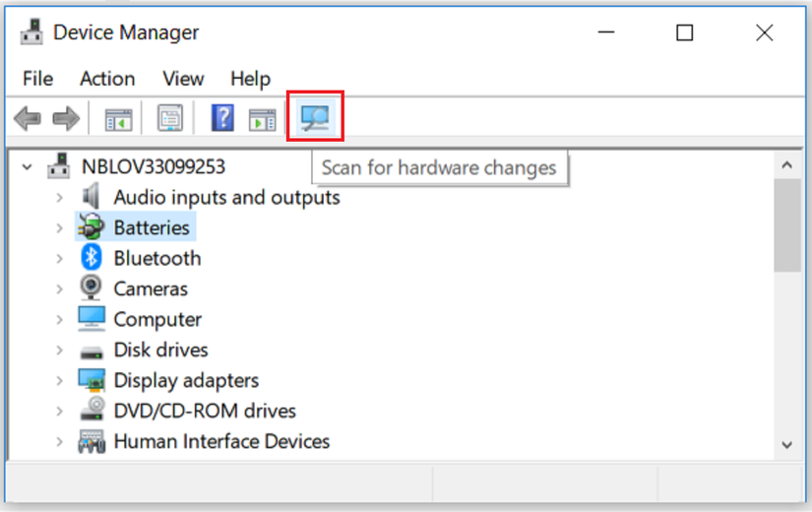Open the Help menu
This screenshot has height=512, width=812.
[x=251, y=79]
